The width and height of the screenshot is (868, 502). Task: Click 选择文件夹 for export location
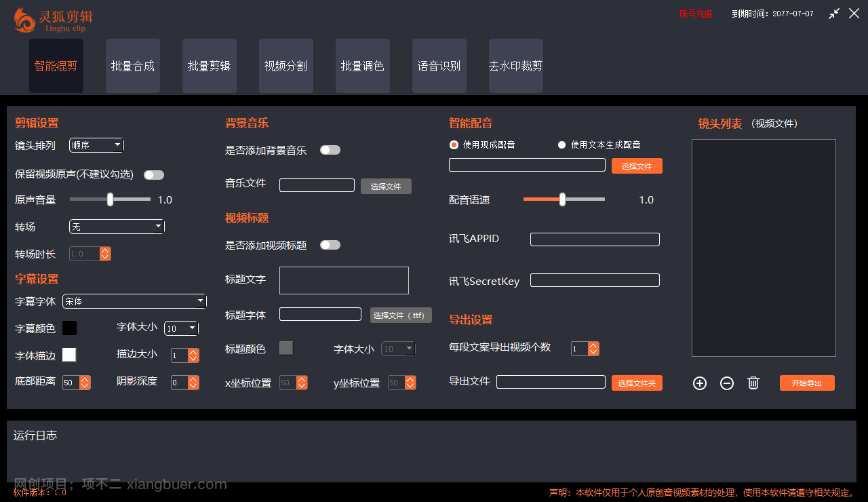coord(637,383)
